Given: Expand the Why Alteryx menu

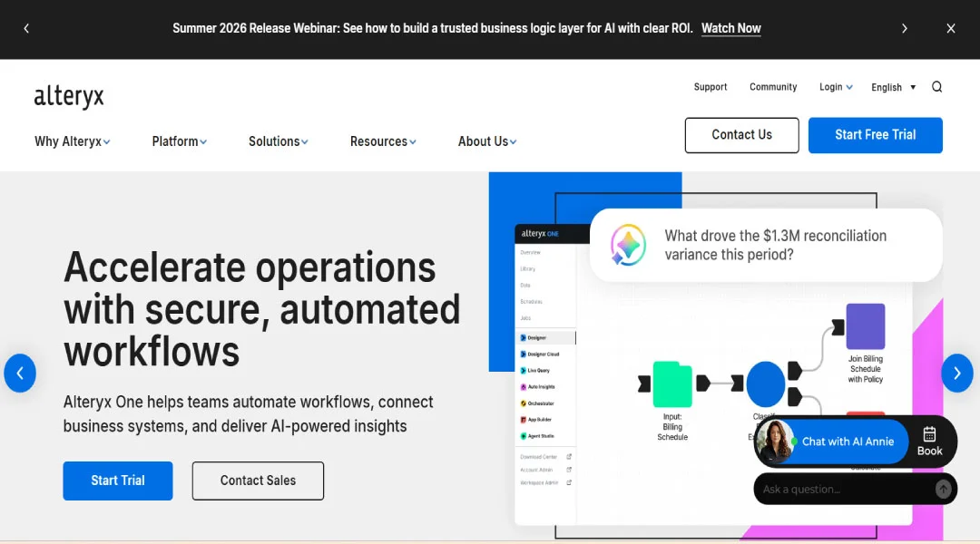Looking at the screenshot, I should point(72,141).
